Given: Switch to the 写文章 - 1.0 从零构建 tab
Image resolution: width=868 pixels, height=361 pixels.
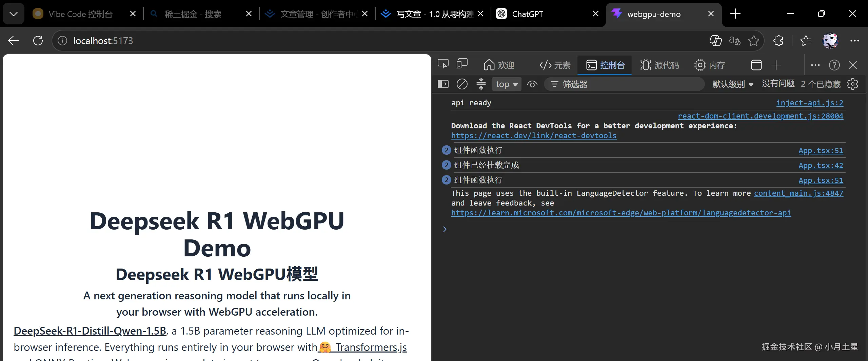Looking at the screenshot, I should pyautogui.click(x=428, y=14).
